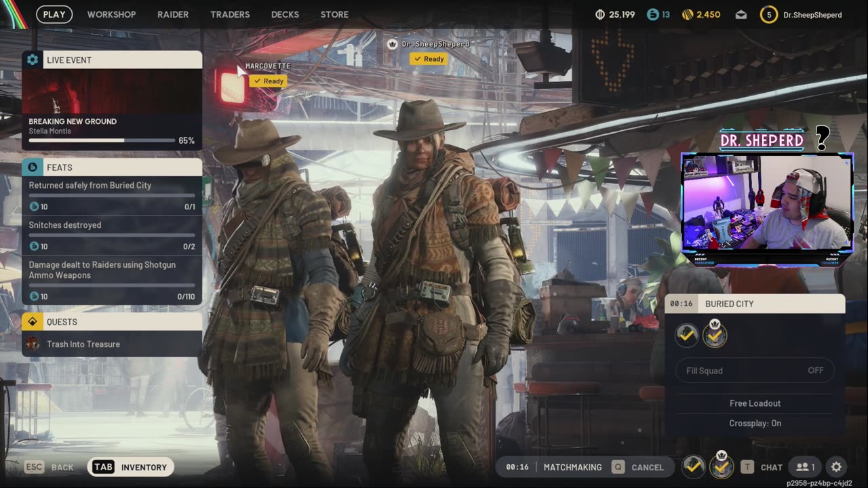Click the level 5 badge icon
Viewport: 868px width, 488px height.
[769, 14]
